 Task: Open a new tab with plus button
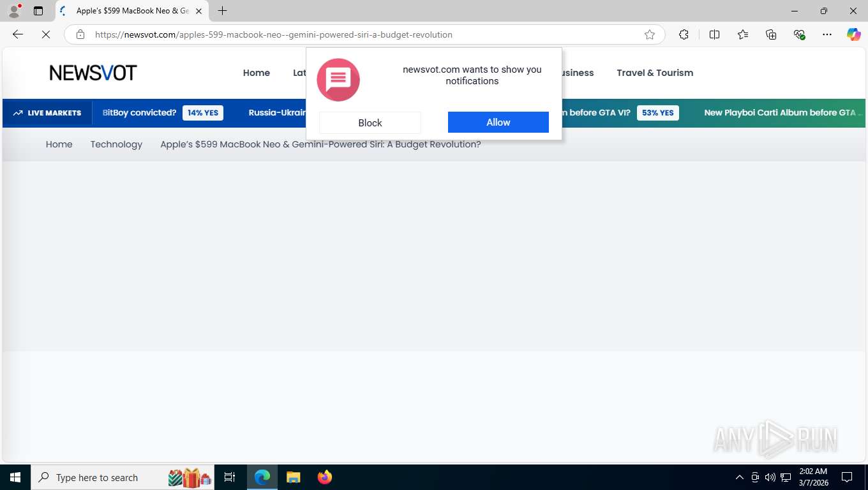pos(222,11)
